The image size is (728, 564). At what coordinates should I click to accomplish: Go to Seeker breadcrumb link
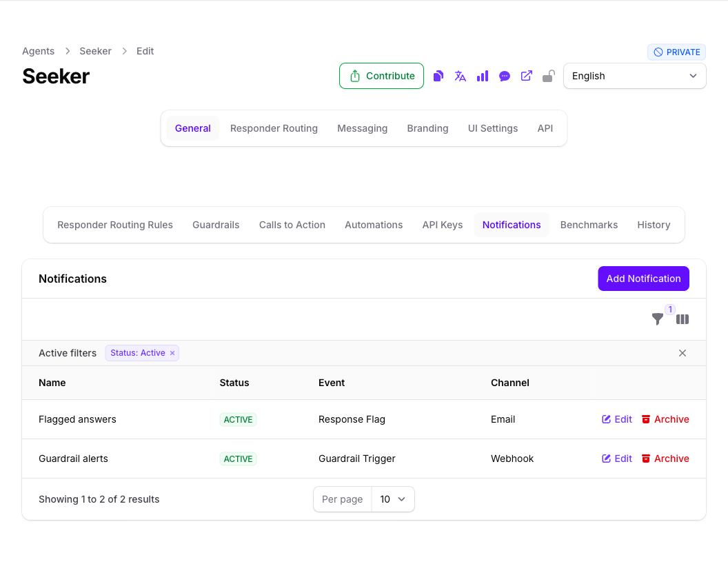click(x=95, y=51)
